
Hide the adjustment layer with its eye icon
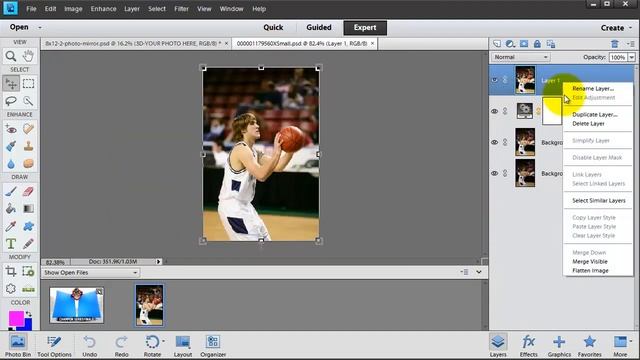495,111
